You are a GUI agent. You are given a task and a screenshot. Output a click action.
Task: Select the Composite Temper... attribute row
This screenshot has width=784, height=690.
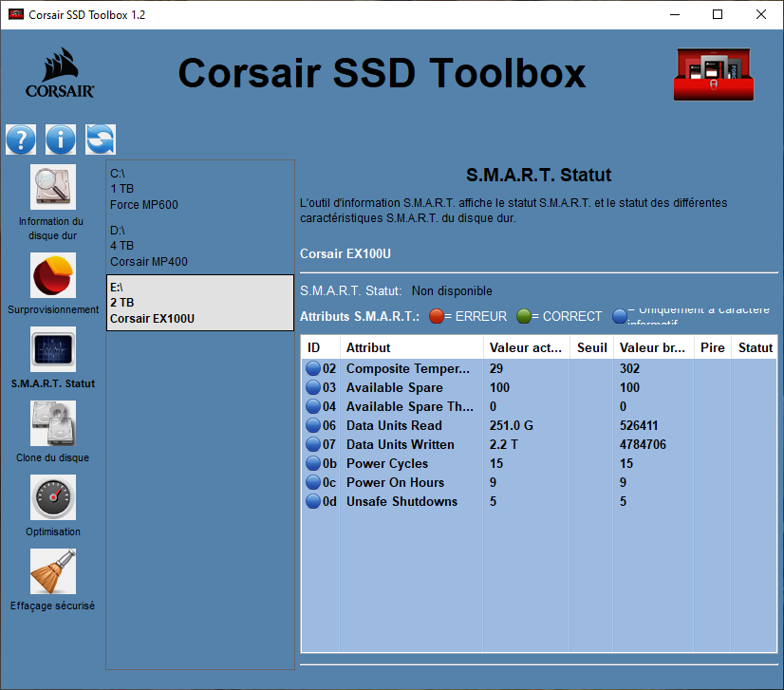[x=539, y=368]
